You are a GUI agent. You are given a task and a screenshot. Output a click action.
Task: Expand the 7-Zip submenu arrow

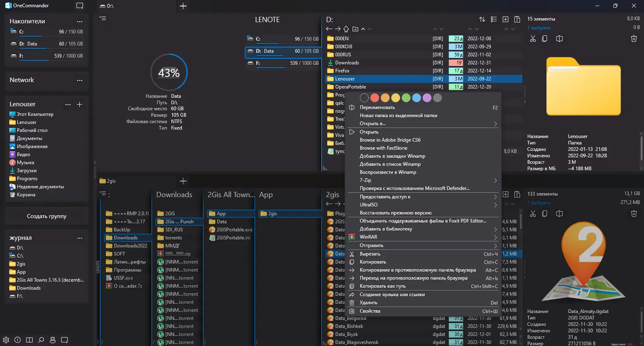pyautogui.click(x=495, y=181)
